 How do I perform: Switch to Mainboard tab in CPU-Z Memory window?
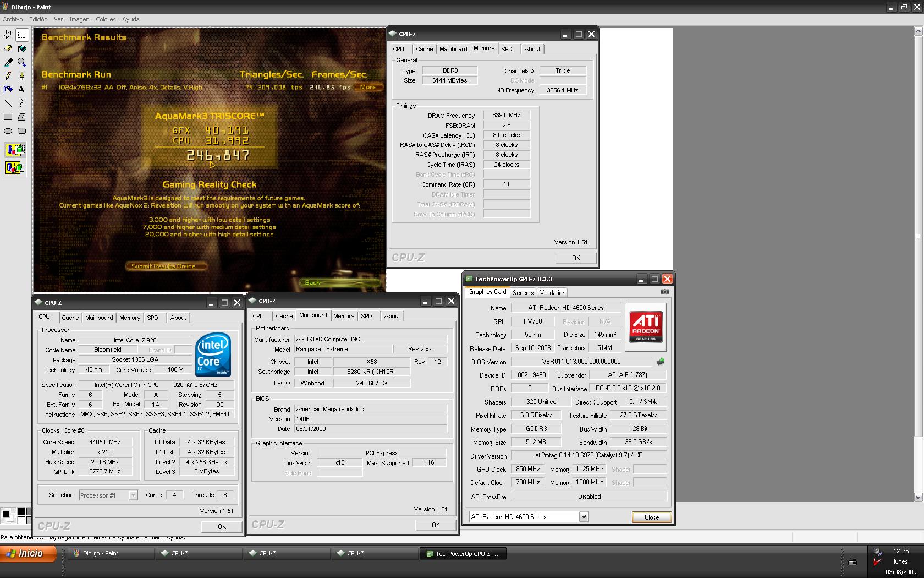click(453, 49)
